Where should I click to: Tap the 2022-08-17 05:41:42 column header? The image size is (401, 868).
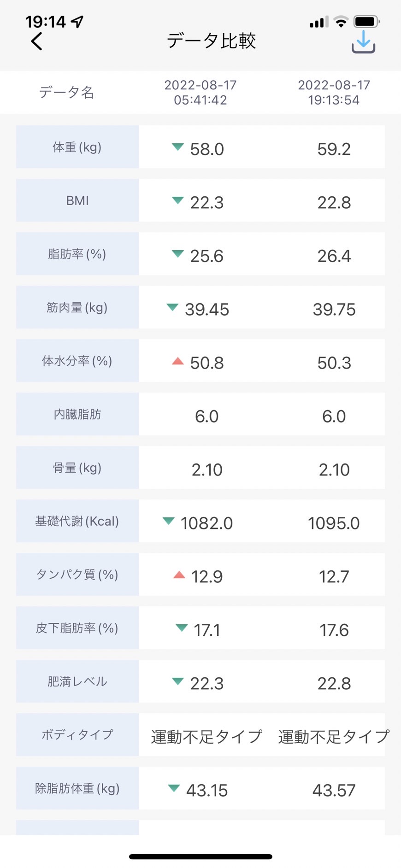pyautogui.click(x=200, y=92)
